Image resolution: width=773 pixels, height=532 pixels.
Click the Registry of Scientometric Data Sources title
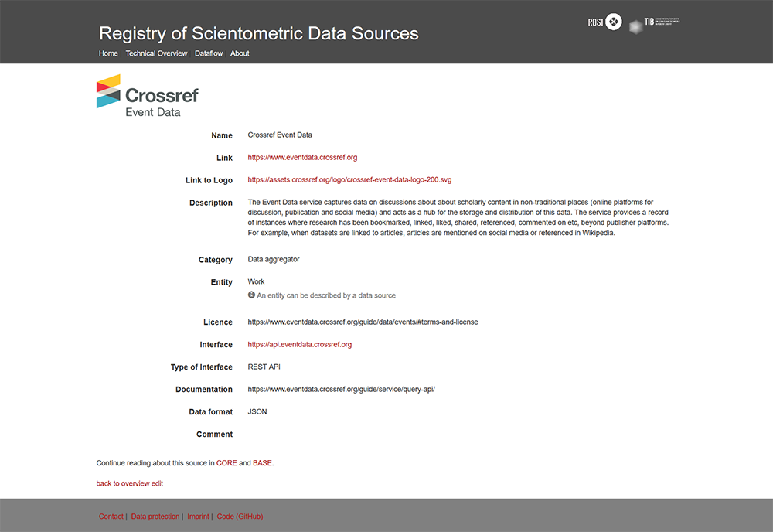[259, 33]
